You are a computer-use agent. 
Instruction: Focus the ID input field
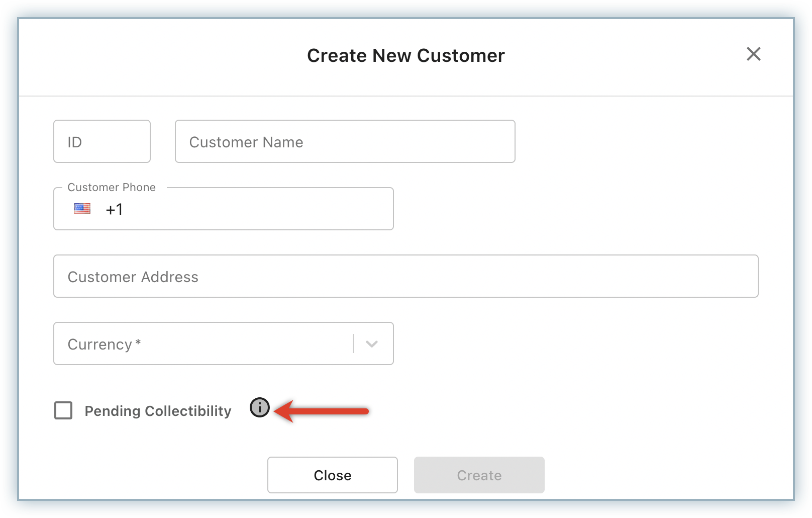pos(102,142)
